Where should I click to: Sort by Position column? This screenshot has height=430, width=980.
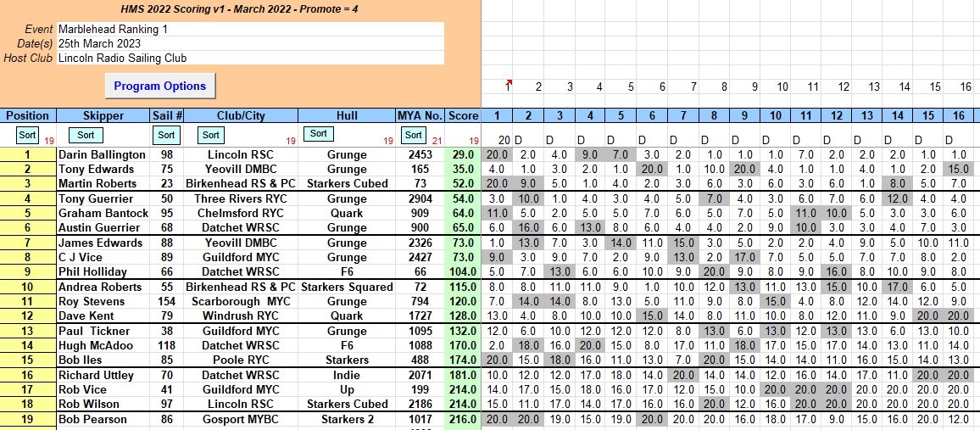pyautogui.click(x=27, y=135)
